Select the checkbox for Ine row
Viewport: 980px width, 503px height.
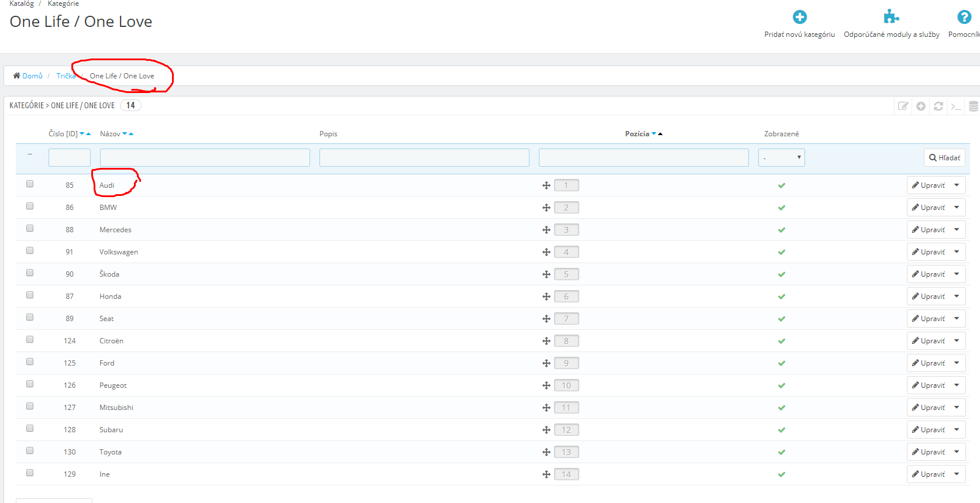pyautogui.click(x=30, y=473)
